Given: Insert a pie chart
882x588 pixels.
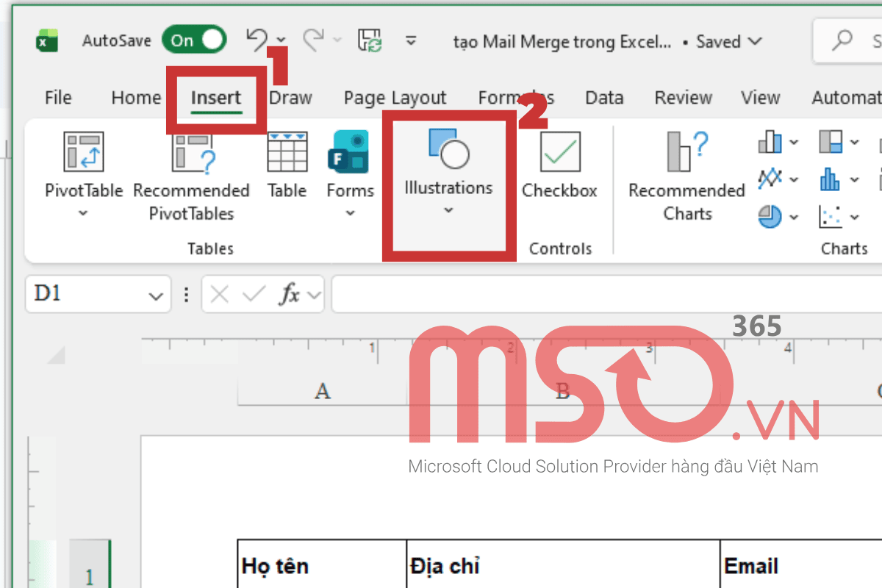Looking at the screenshot, I should point(770,215).
